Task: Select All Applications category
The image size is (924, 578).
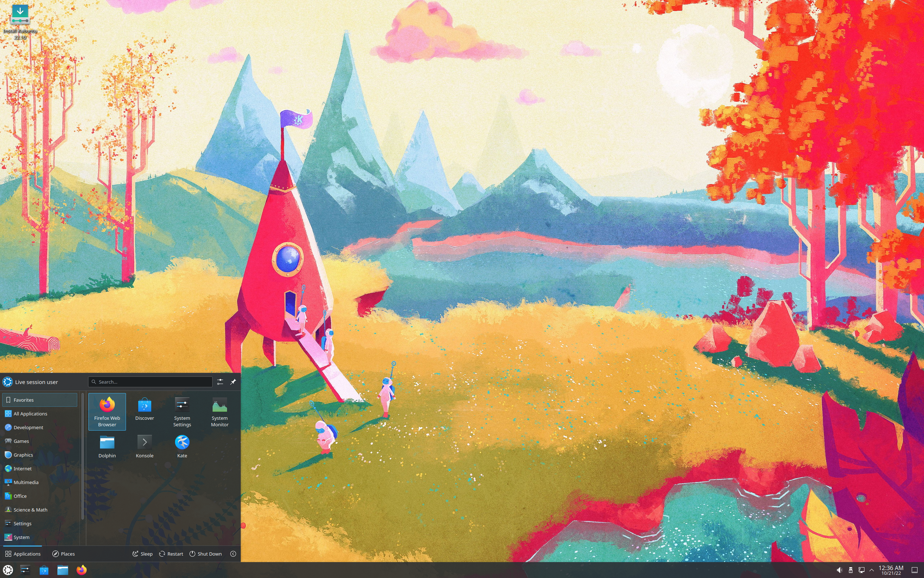Action: 40,414
